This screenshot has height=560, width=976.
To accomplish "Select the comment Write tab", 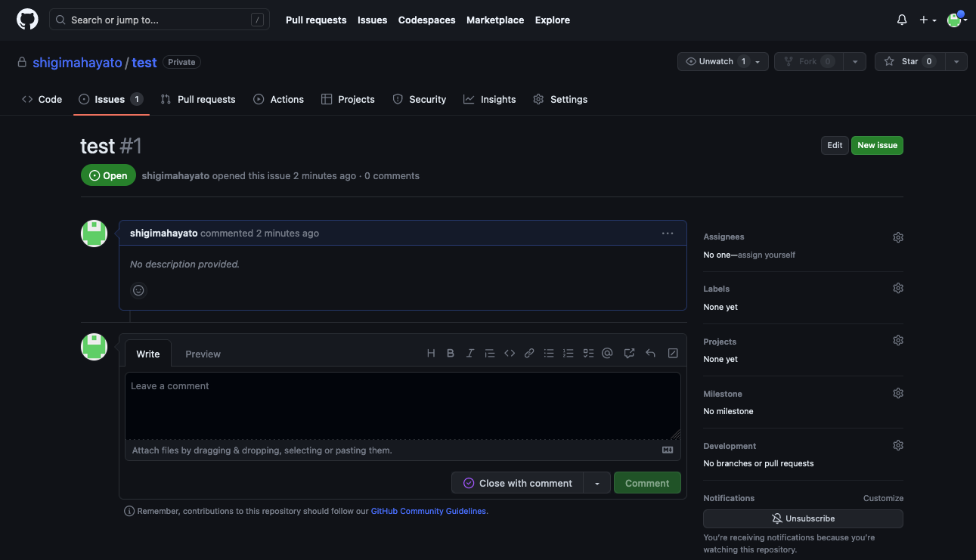I will (148, 354).
